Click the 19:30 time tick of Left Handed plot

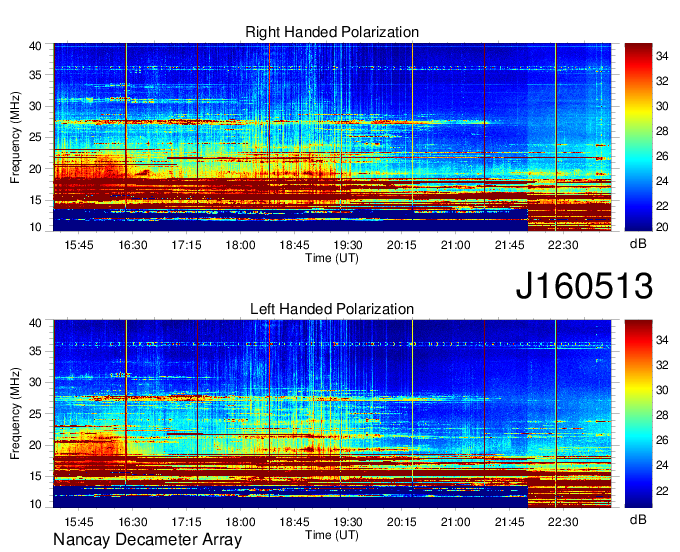(348, 522)
